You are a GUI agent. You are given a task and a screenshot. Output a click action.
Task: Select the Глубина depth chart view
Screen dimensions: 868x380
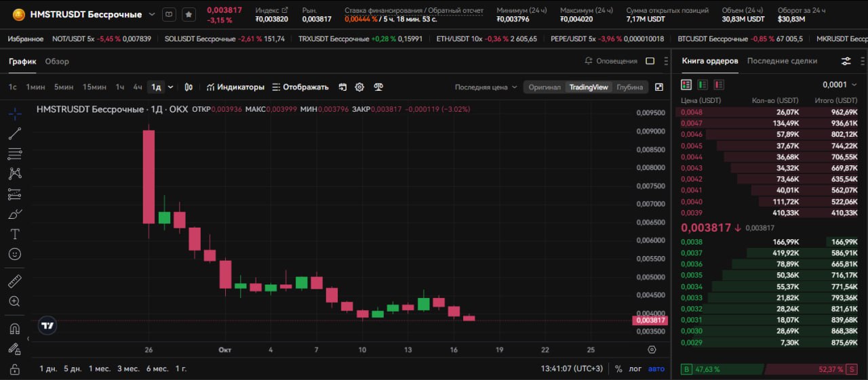point(629,87)
